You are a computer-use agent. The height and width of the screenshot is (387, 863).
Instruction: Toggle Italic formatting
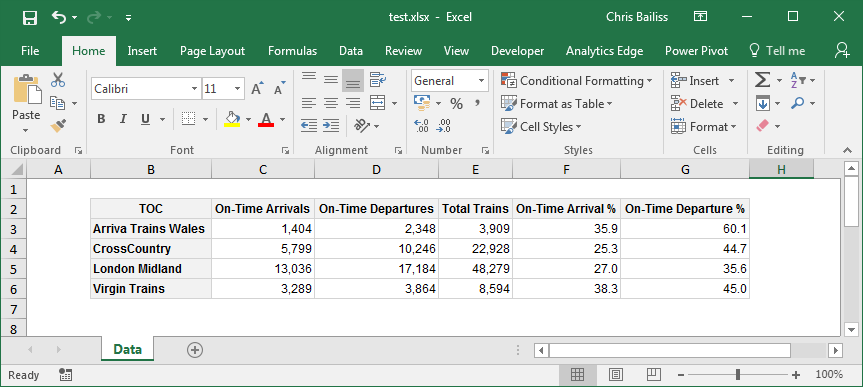[x=123, y=119]
